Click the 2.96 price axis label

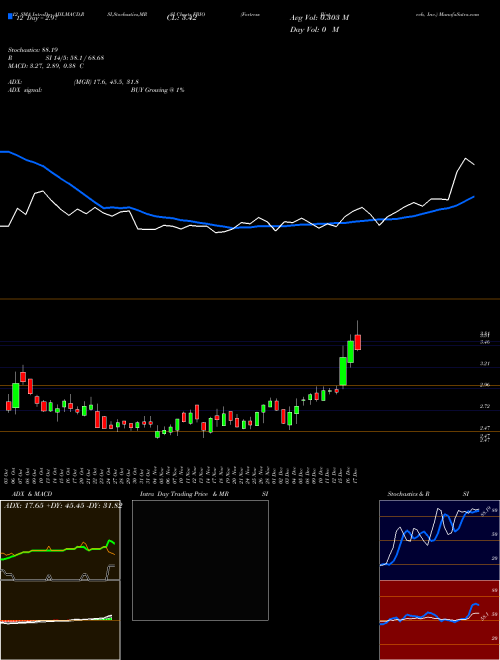click(485, 385)
